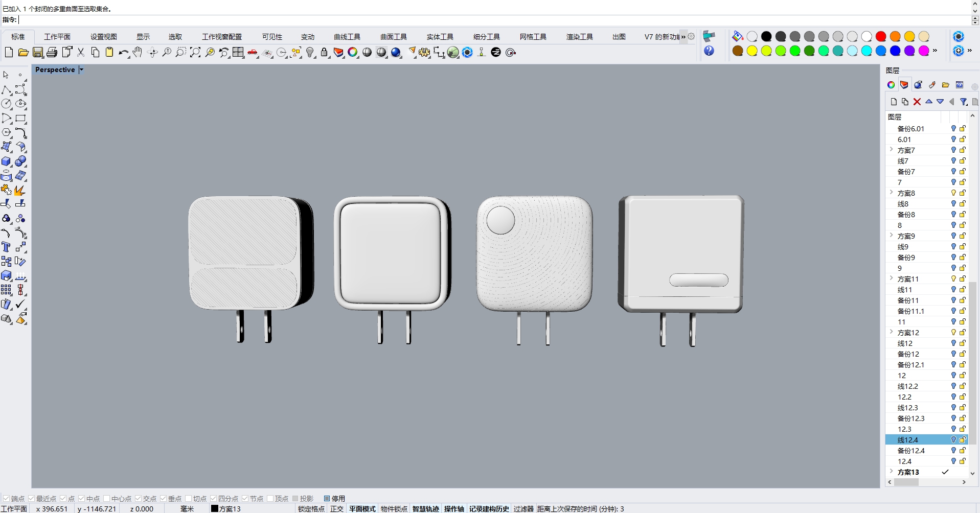Toggle the light bulb visibility for layer 线7
Image resolution: width=980 pixels, height=513 pixels.
click(x=953, y=160)
